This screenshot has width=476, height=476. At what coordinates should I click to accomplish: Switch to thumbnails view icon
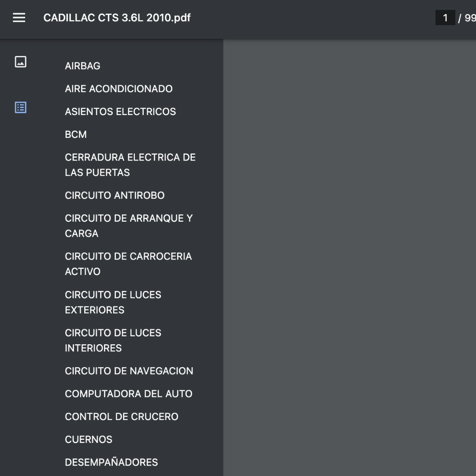pos(21,62)
